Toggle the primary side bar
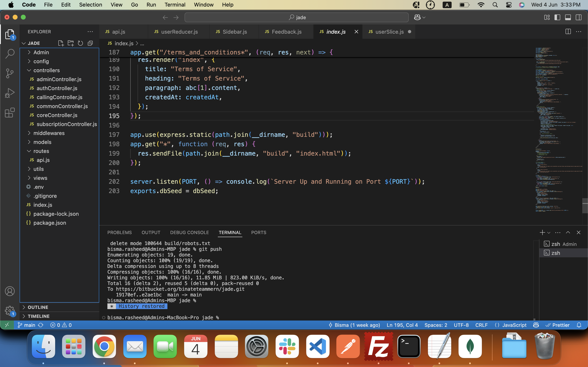 557,18
